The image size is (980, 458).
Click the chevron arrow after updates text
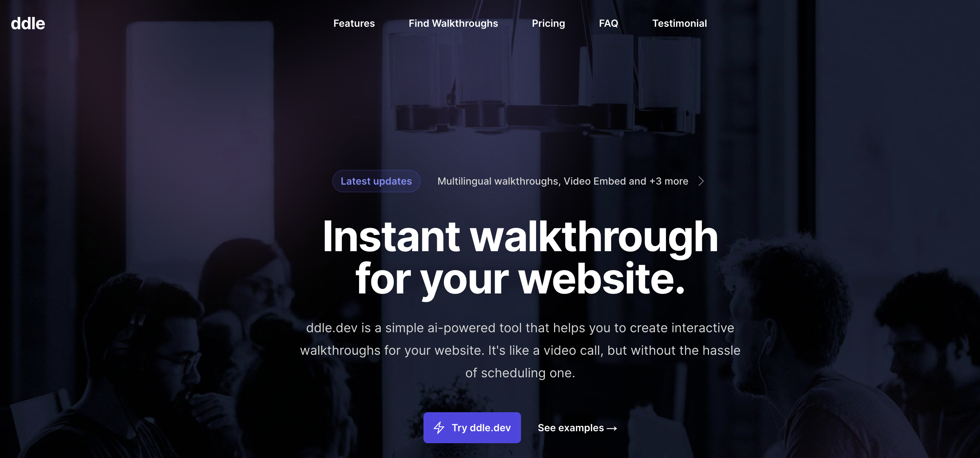coord(701,181)
